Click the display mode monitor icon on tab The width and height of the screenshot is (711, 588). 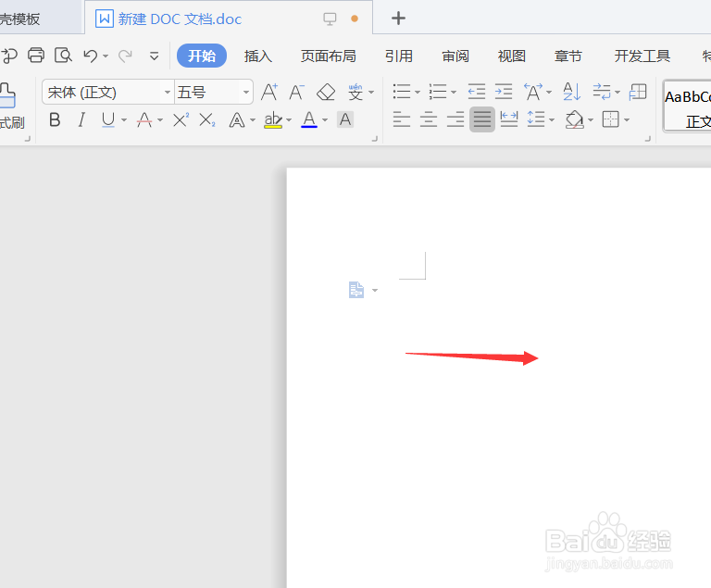tap(330, 19)
